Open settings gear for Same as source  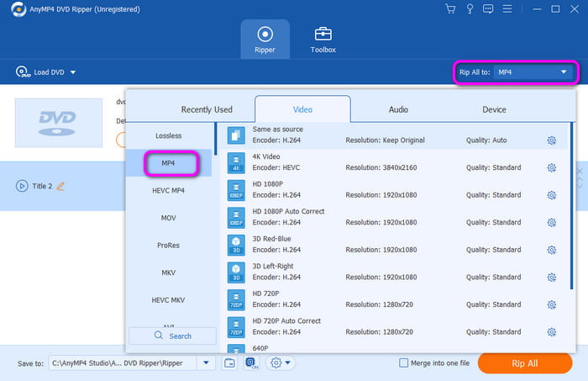coord(551,140)
